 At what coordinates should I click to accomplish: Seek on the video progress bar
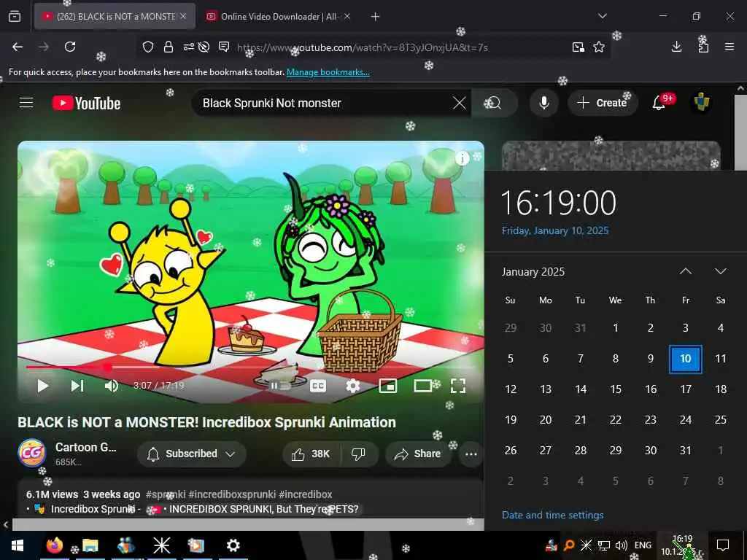251,367
